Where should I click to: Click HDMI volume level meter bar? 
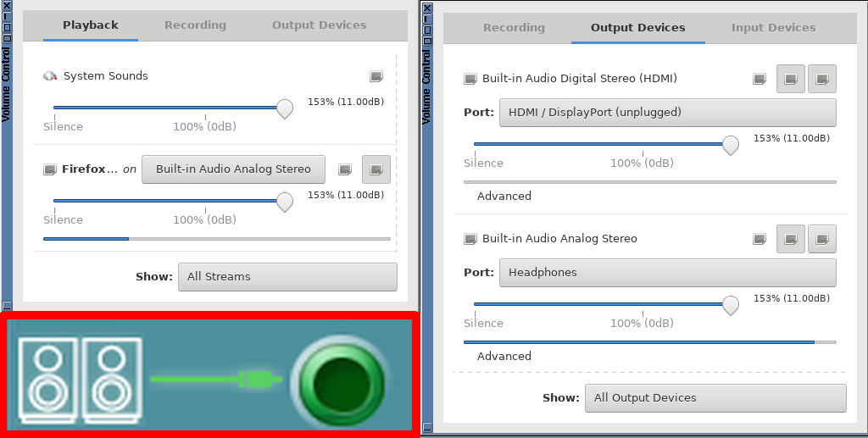[650, 182]
